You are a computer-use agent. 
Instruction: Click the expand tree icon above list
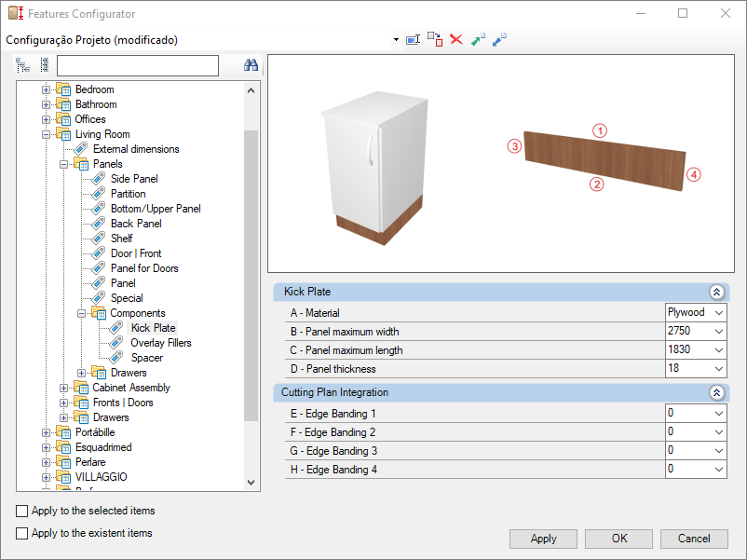tap(22, 65)
